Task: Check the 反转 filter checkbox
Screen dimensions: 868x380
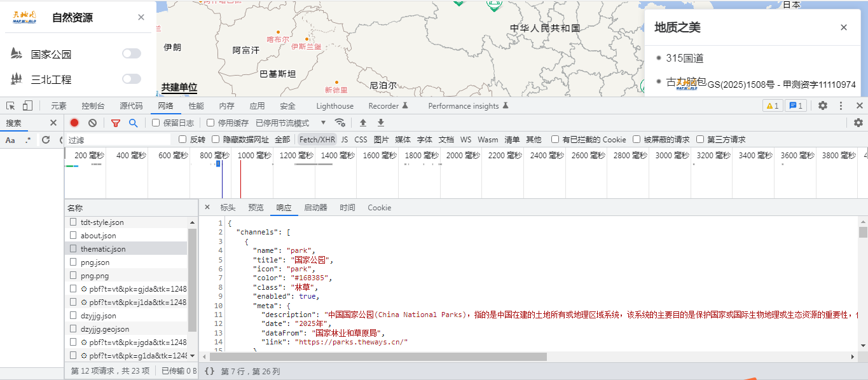Action: pos(183,139)
